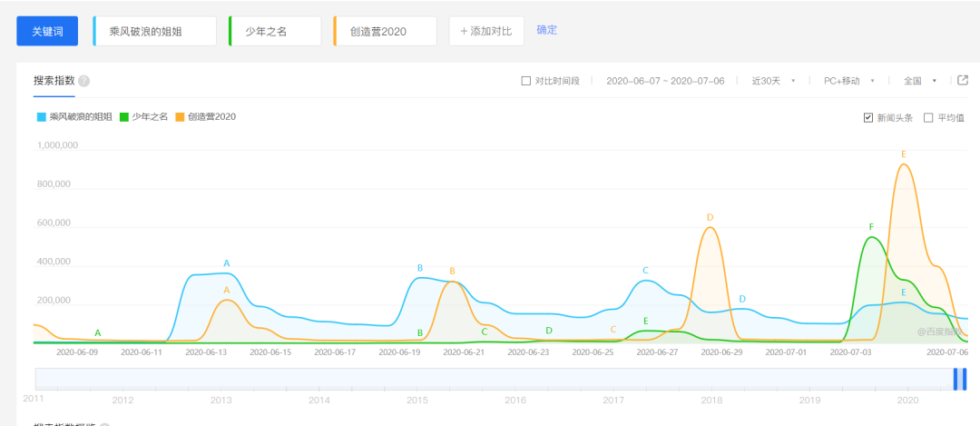The width and height of the screenshot is (980, 426).
Task: Click orange news marker D on 创造营2020 curve
Action: pos(710,217)
